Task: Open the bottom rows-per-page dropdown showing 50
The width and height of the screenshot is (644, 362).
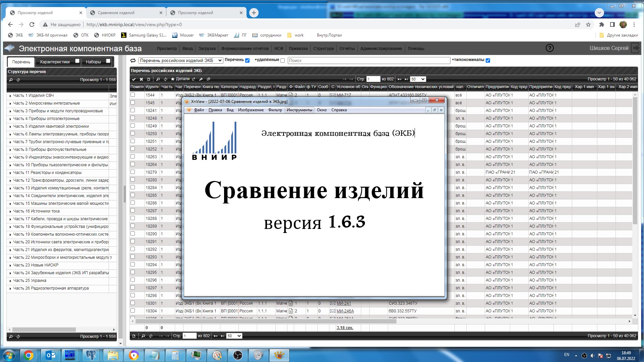Action: tap(234, 336)
